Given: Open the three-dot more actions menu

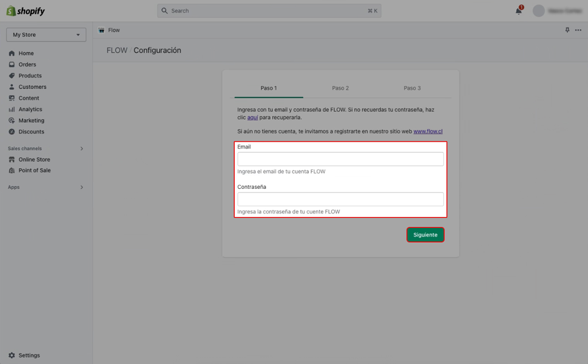Looking at the screenshot, I should (578, 30).
